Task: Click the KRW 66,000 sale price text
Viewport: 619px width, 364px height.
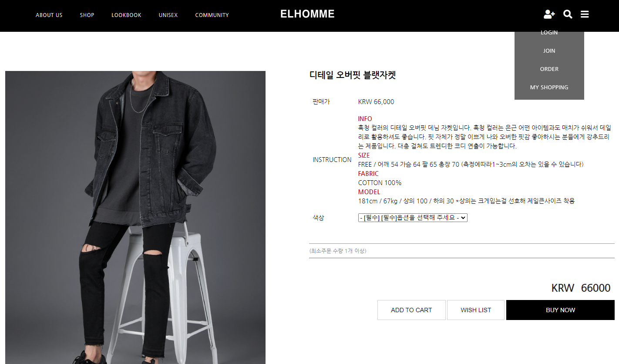Action: (x=376, y=102)
